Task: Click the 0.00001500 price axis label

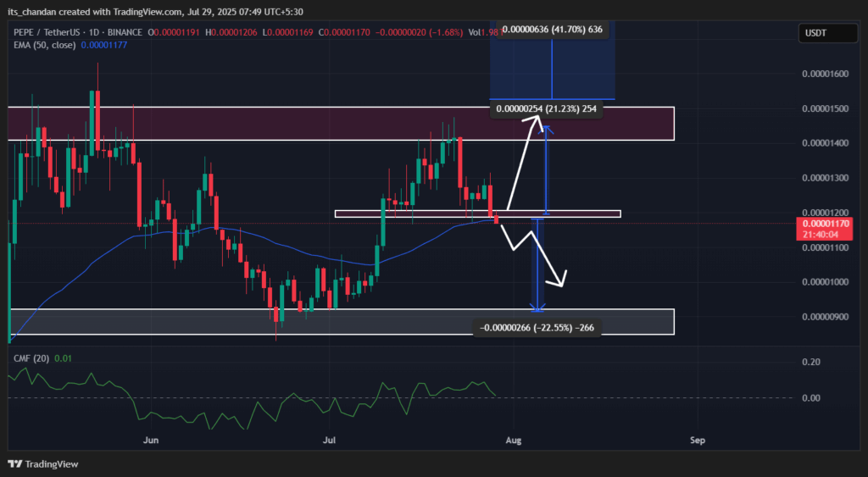Action: point(825,108)
